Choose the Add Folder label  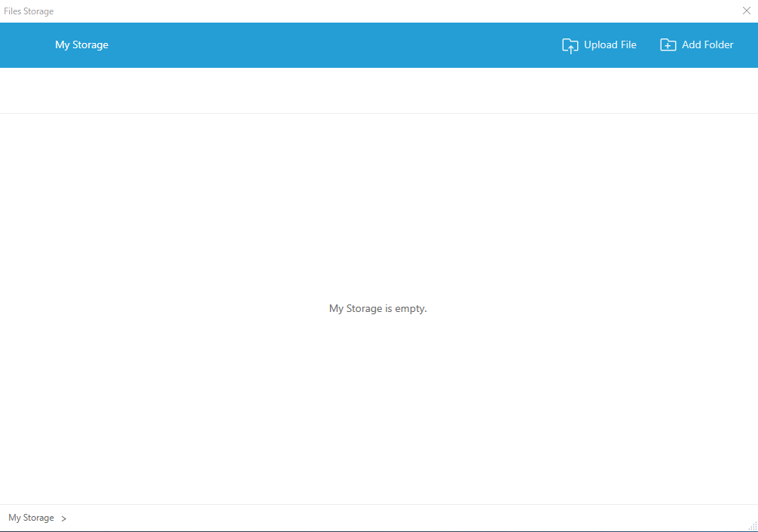(708, 45)
